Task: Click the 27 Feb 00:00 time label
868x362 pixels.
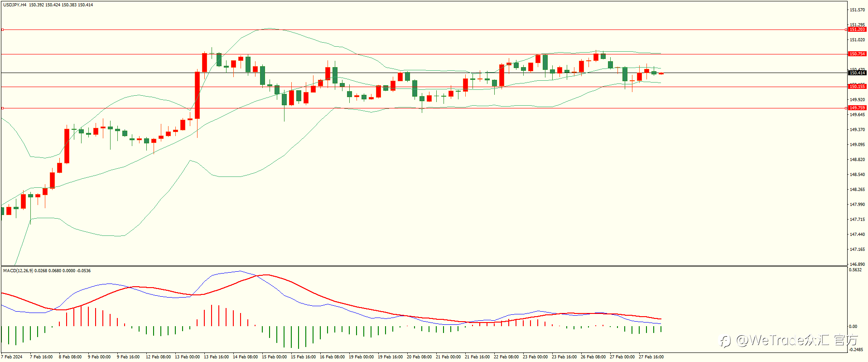Action: pos(622,357)
